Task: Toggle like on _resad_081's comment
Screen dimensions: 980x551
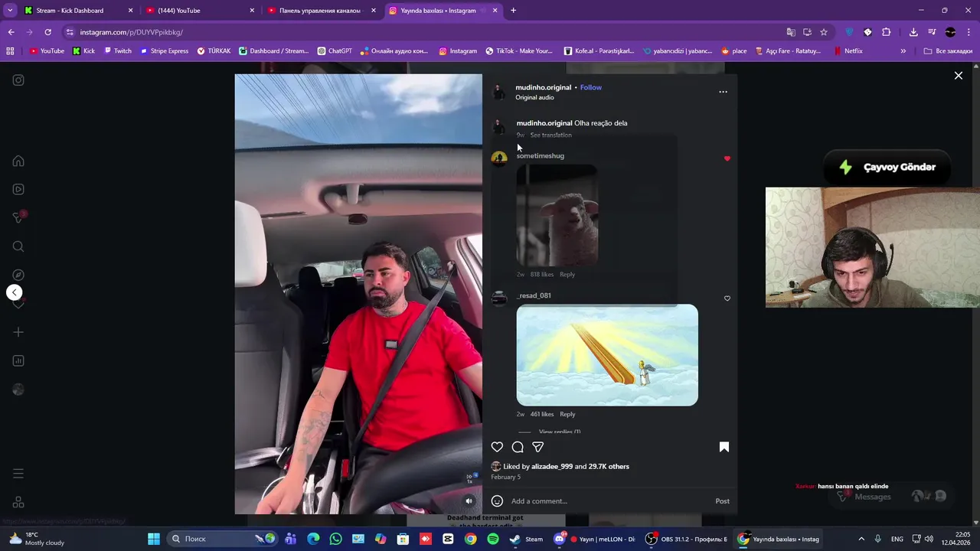Action: pos(727,298)
